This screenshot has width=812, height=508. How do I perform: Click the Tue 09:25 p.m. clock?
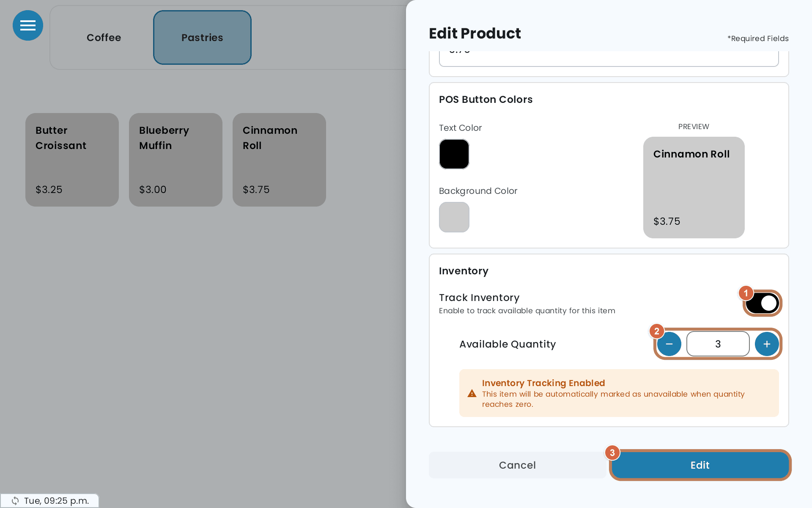pyautogui.click(x=56, y=501)
